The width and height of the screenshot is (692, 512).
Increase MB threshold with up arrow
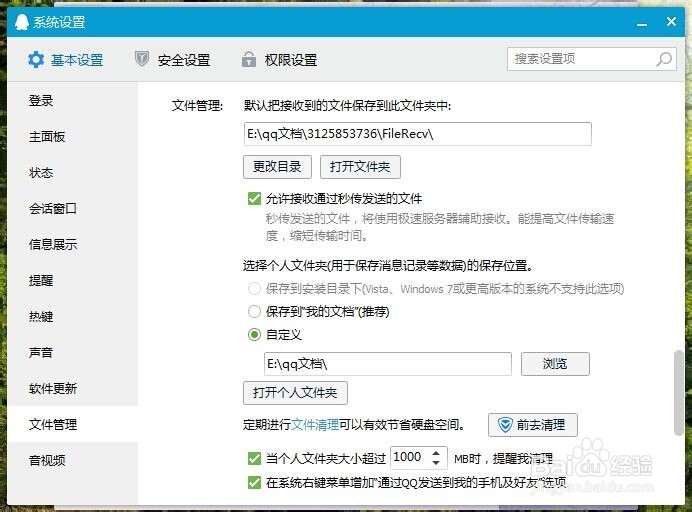click(436, 452)
